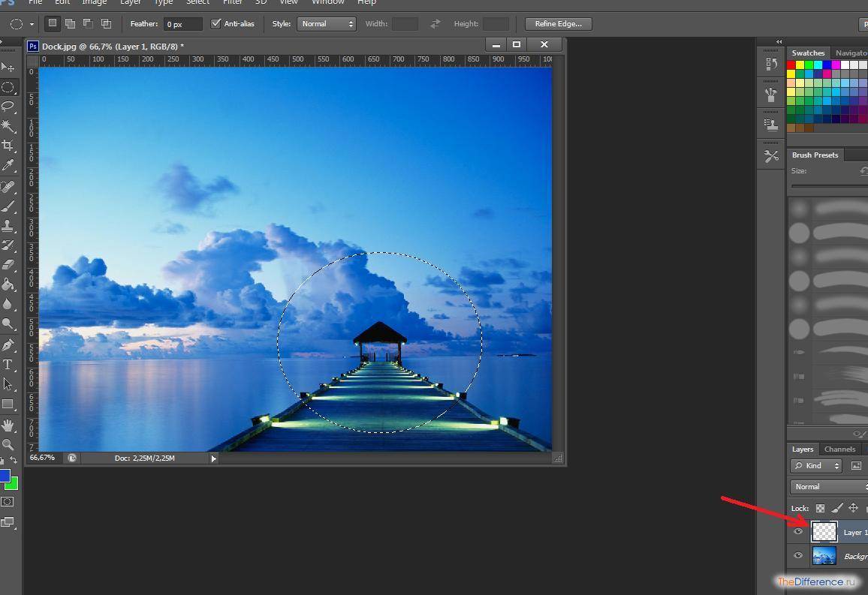Click the Refine Edge button
This screenshot has height=595, width=868.
tap(558, 24)
